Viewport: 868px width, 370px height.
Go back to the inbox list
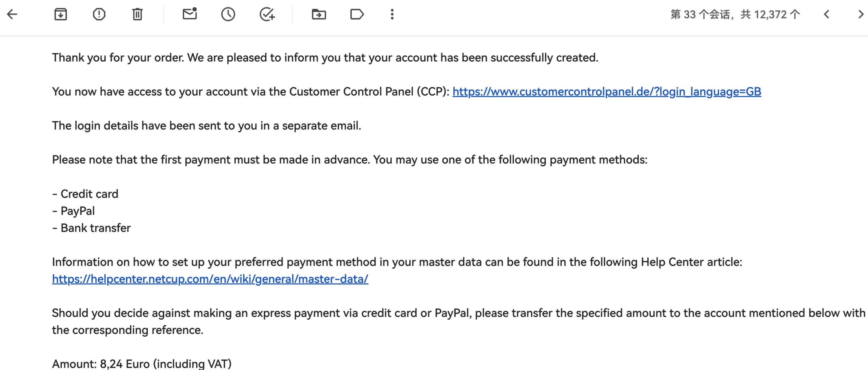(x=12, y=14)
